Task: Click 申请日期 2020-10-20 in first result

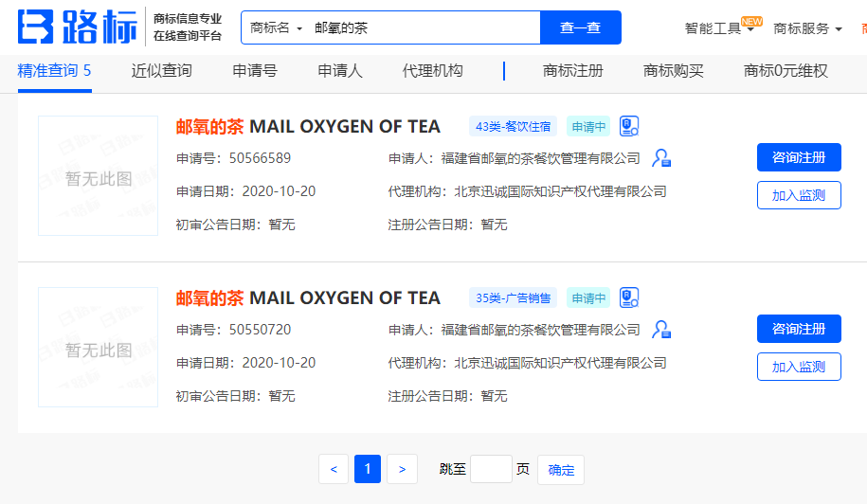Action: point(245,191)
